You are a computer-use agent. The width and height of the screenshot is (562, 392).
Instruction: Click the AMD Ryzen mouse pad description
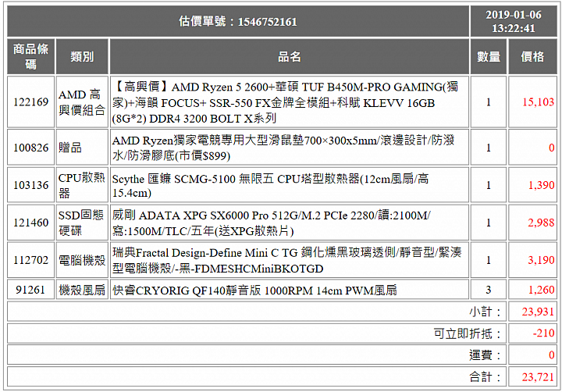pyautogui.click(x=290, y=148)
